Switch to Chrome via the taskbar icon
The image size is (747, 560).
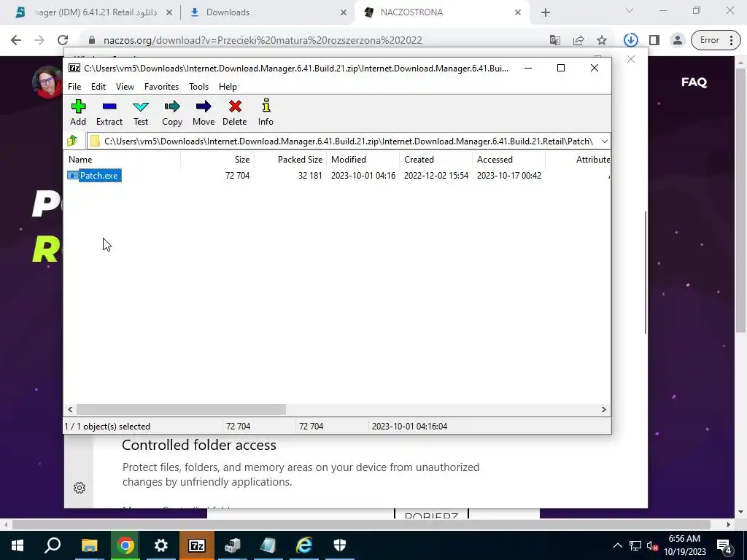[125, 545]
